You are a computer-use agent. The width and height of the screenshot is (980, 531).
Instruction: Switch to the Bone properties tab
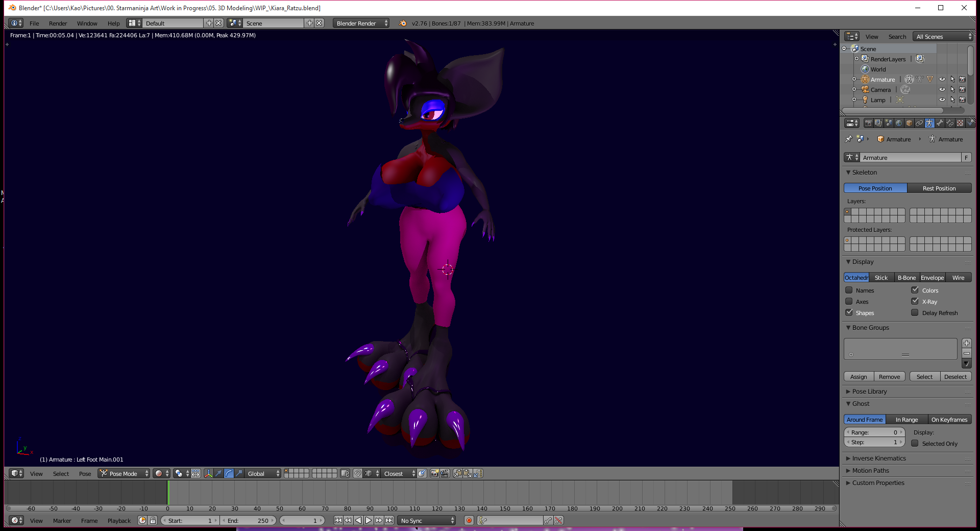[x=940, y=123]
